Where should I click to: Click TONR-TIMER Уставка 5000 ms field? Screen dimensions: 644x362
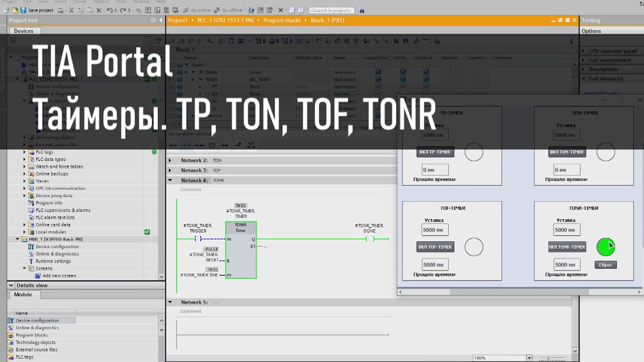(567, 230)
